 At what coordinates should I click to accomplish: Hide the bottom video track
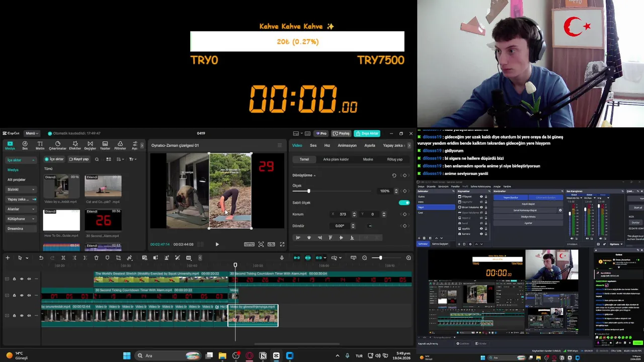pos(22,316)
